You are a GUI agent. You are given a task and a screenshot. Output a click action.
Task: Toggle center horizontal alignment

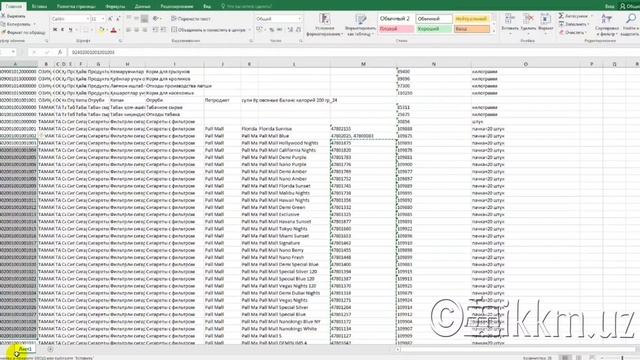coord(136,30)
